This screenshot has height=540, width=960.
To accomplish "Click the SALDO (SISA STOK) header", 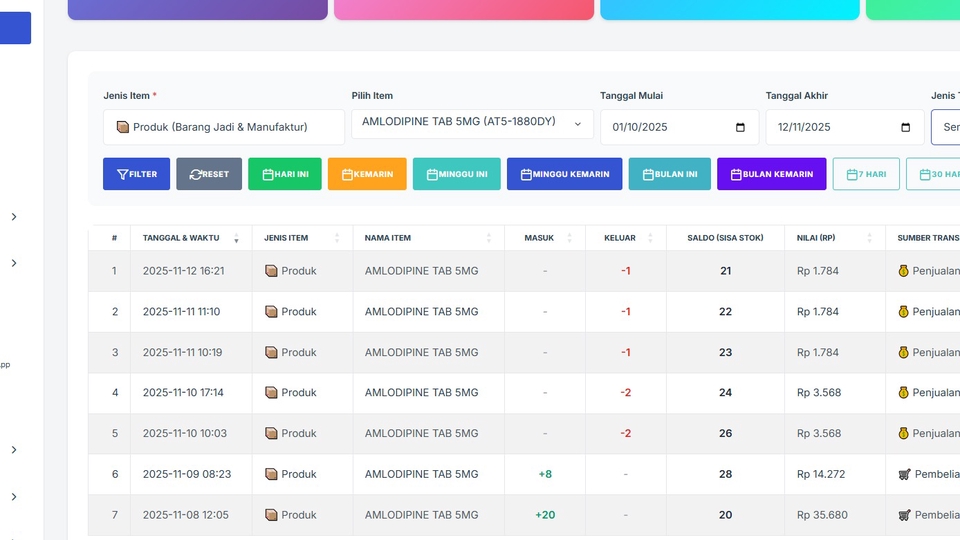I will click(x=726, y=238).
